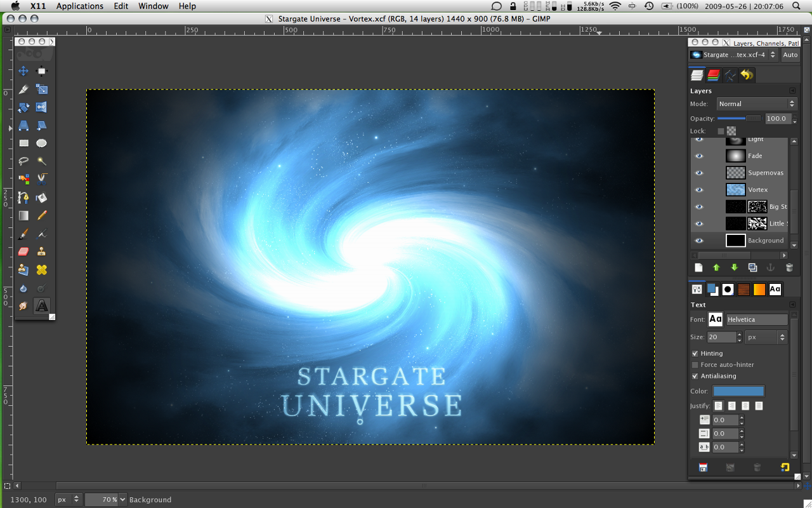Select the Free Select lasso tool
The height and width of the screenshot is (508, 812).
tap(23, 161)
